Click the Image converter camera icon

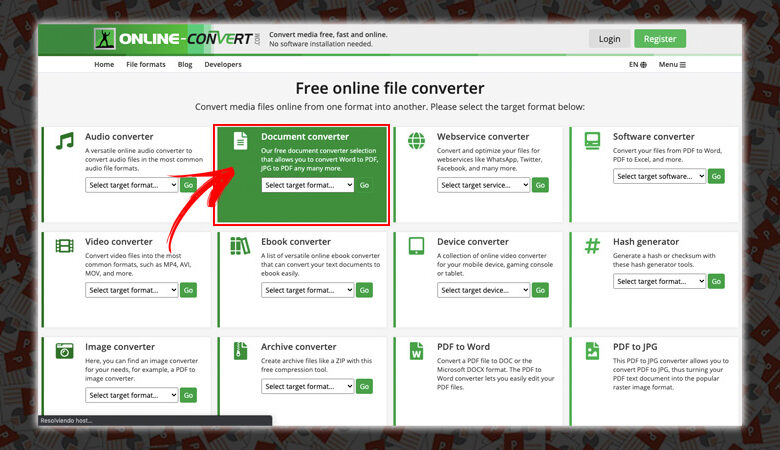pos(65,351)
